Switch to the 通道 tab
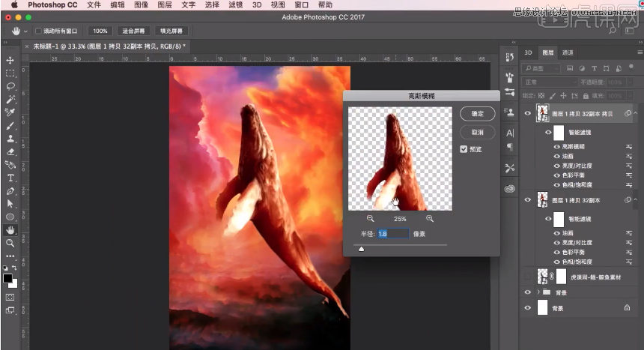The height and width of the screenshot is (350, 644). point(568,52)
